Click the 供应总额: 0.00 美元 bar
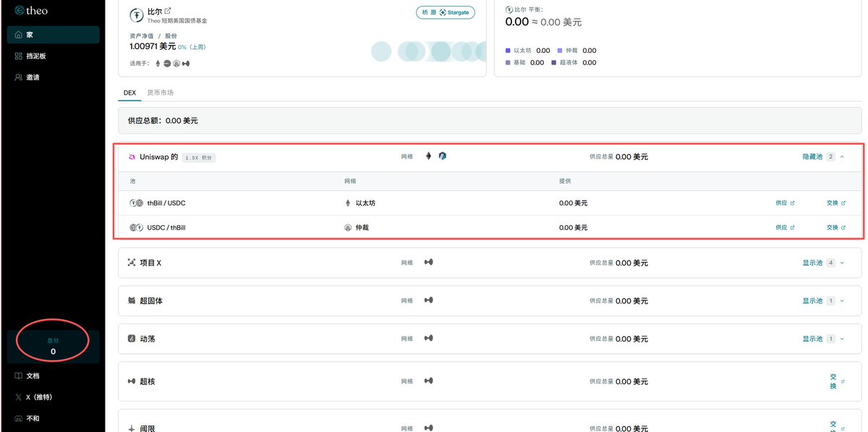 490,121
